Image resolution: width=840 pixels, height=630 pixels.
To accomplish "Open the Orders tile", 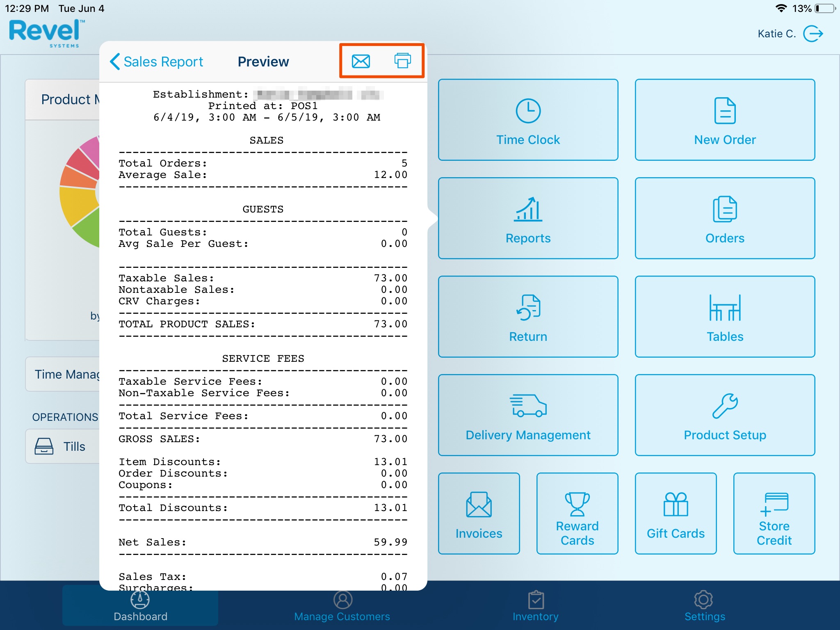I will tap(725, 218).
